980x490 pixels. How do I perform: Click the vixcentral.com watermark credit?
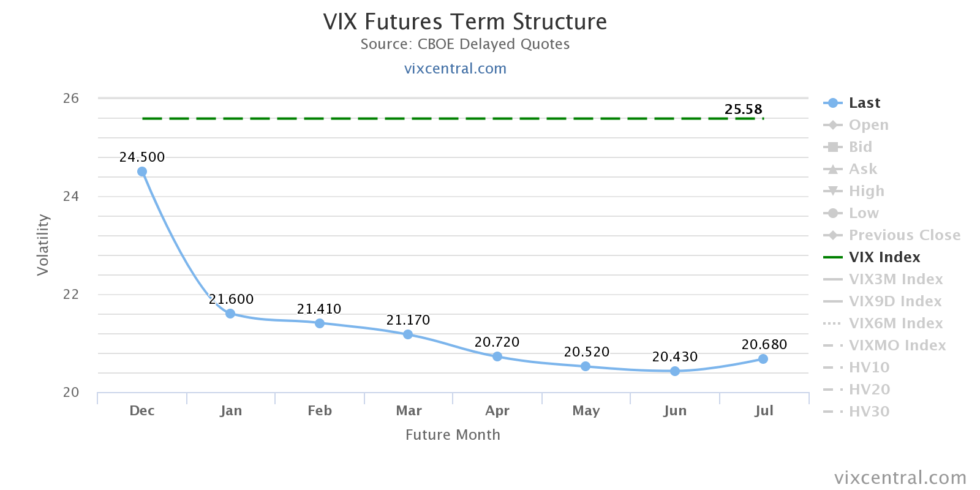click(x=900, y=478)
